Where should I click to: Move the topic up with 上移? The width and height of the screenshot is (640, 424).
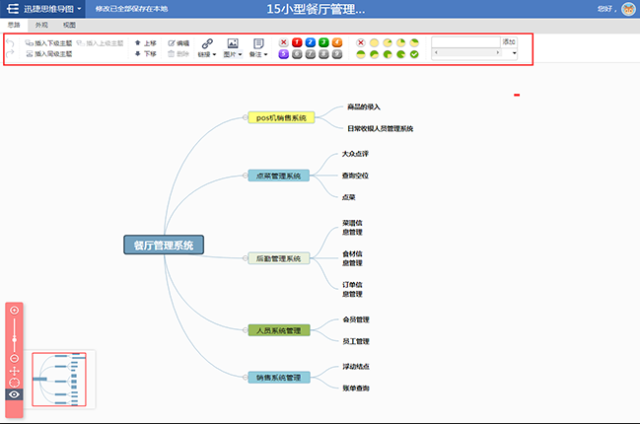point(146,43)
